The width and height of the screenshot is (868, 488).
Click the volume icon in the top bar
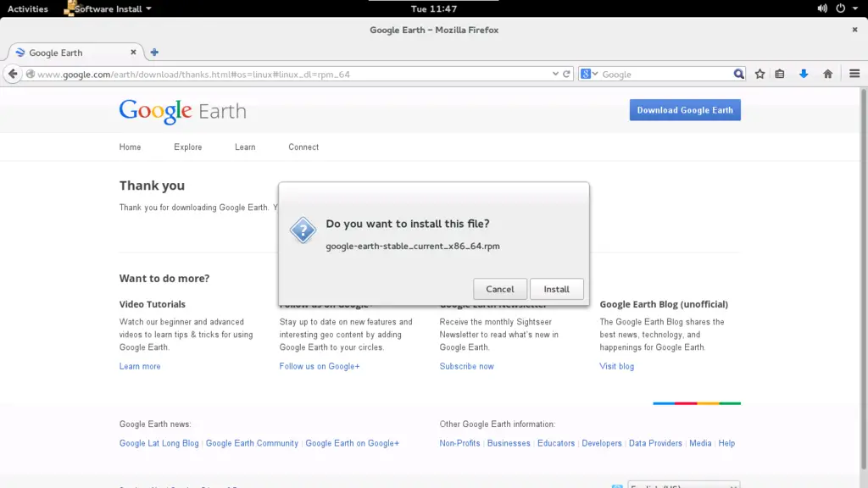[x=822, y=8]
